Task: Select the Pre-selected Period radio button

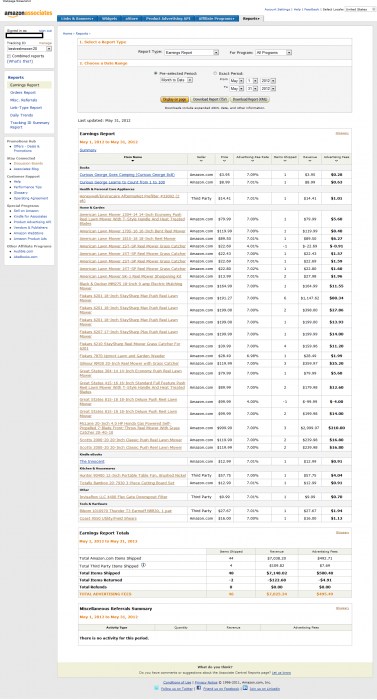Action: click(155, 73)
